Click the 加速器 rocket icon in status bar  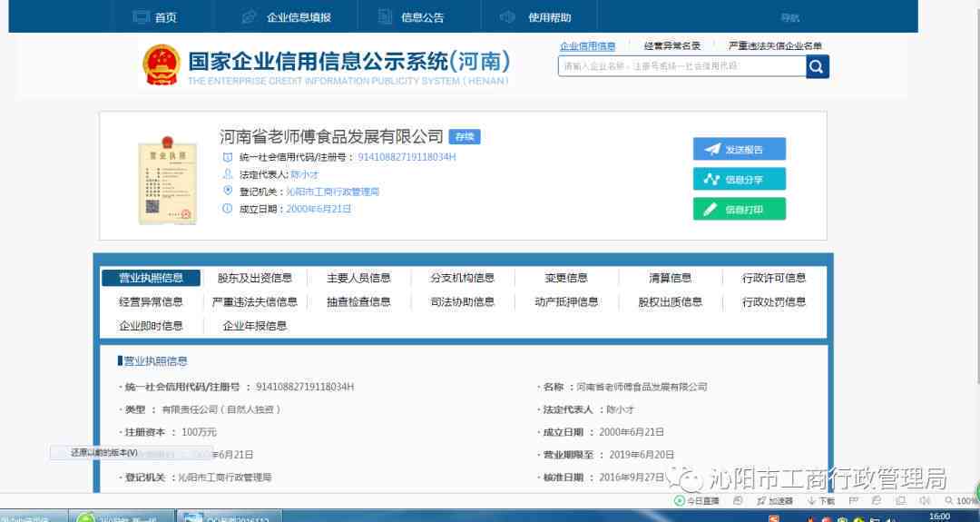[x=760, y=501]
